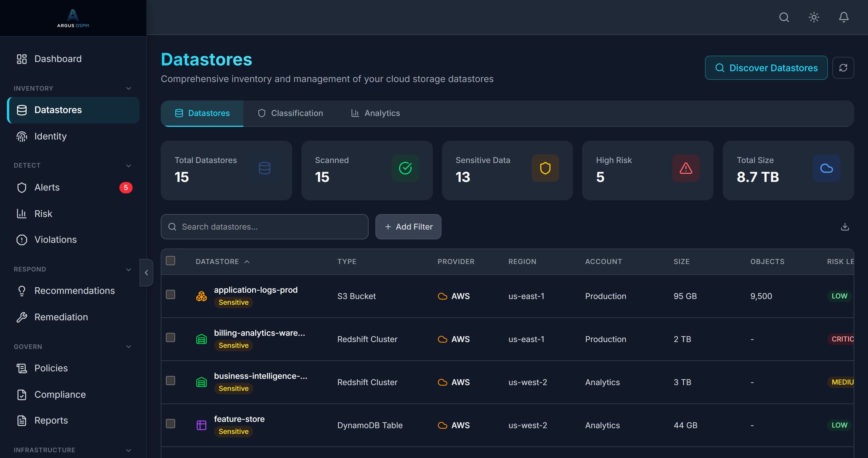Click the Search datastores input field
868x458 pixels.
click(x=264, y=227)
